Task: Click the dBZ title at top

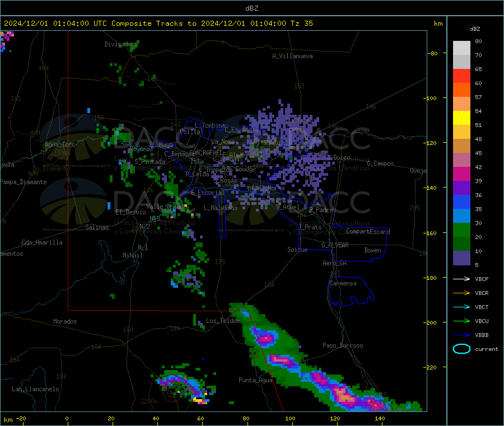Action: coord(251,8)
